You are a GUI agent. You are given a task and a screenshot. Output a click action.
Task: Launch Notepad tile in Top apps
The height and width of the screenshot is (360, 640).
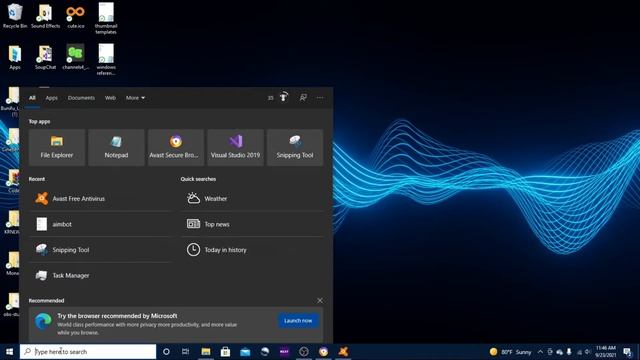116,147
